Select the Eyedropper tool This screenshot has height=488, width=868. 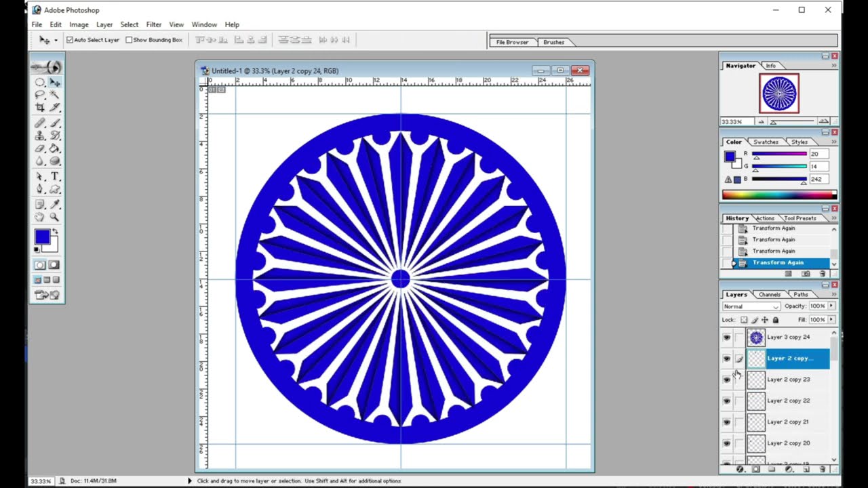[54, 204]
